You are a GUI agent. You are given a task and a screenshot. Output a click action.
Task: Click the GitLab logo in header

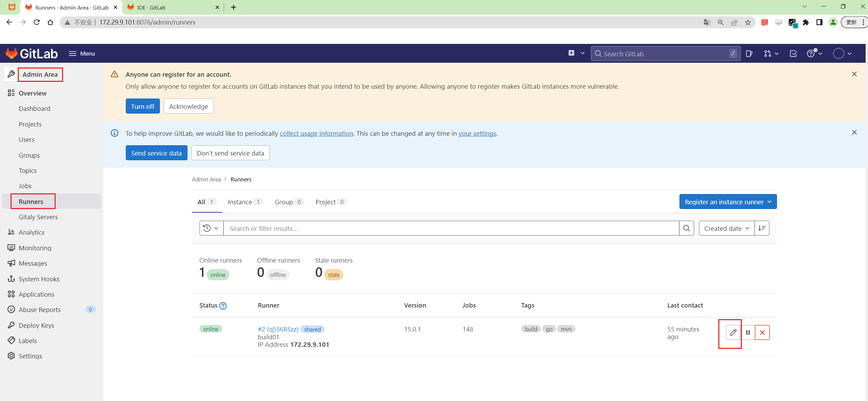tap(32, 54)
